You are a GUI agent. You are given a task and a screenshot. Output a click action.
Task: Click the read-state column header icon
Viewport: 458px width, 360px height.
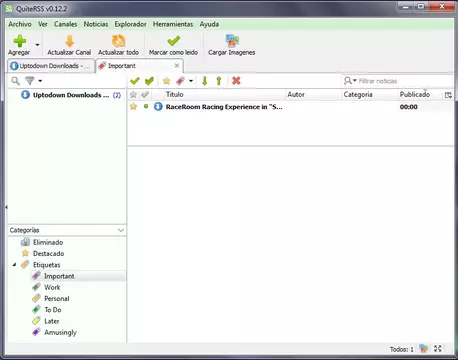(x=145, y=95)
